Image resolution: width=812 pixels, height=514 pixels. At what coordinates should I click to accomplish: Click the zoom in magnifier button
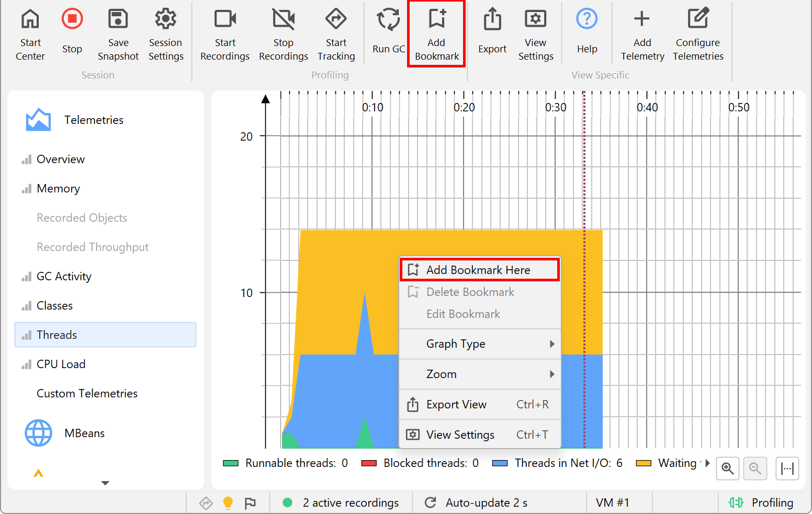coord(727,468)
